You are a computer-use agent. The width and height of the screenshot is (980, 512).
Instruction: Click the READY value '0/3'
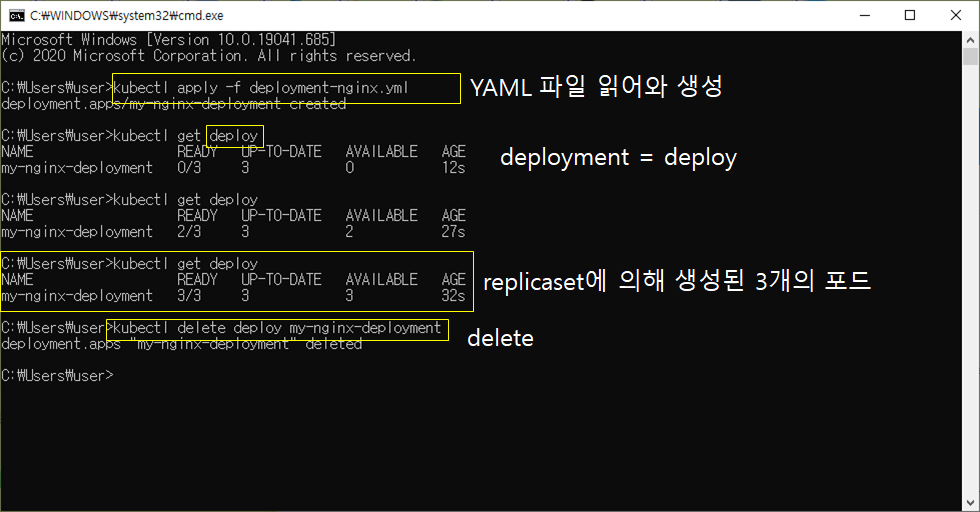tap(189, 168)
